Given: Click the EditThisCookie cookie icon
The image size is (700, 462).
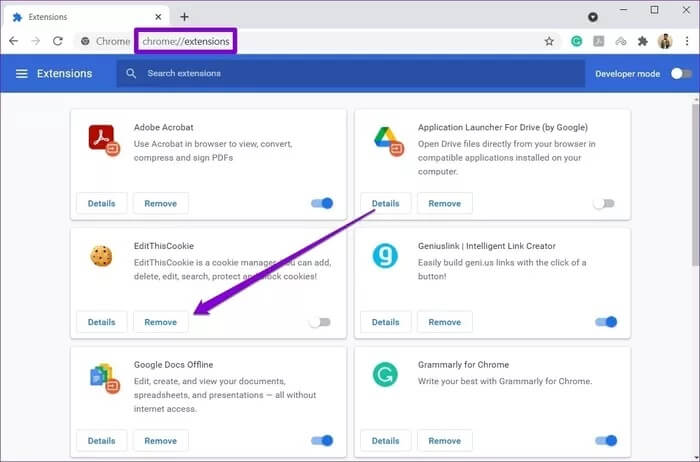Looking at the screenshot, I should coord(101,256).
